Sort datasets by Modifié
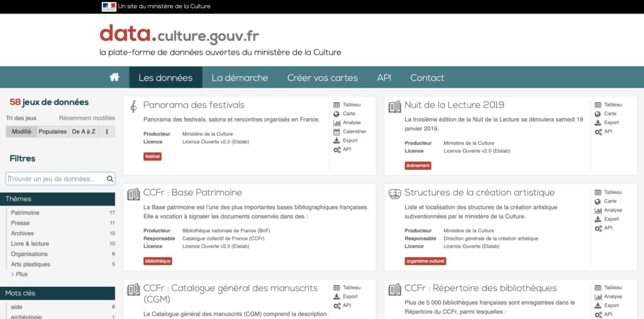 21,132
